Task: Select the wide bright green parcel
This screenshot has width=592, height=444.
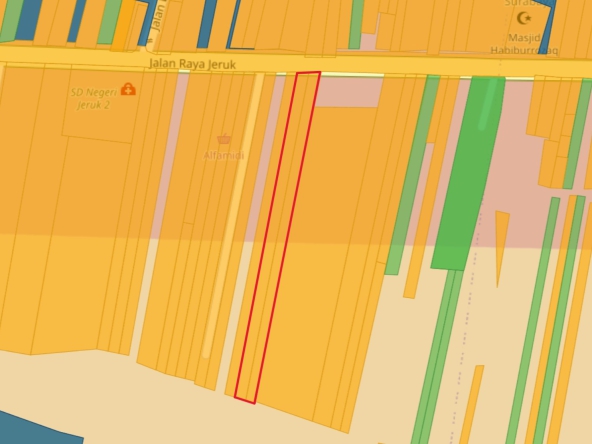Action: (468, 174)
